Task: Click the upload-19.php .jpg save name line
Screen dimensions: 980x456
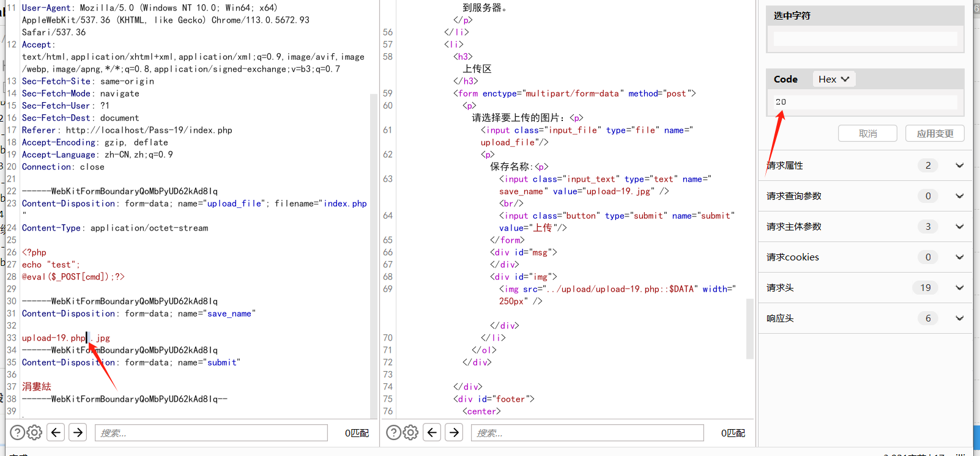Action: pos(66,338)
